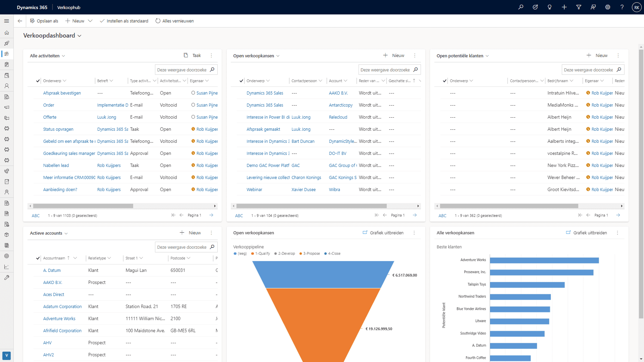Open more options for Open verkoopkansen list
The image size is (644, 362).
coord(415,56)
